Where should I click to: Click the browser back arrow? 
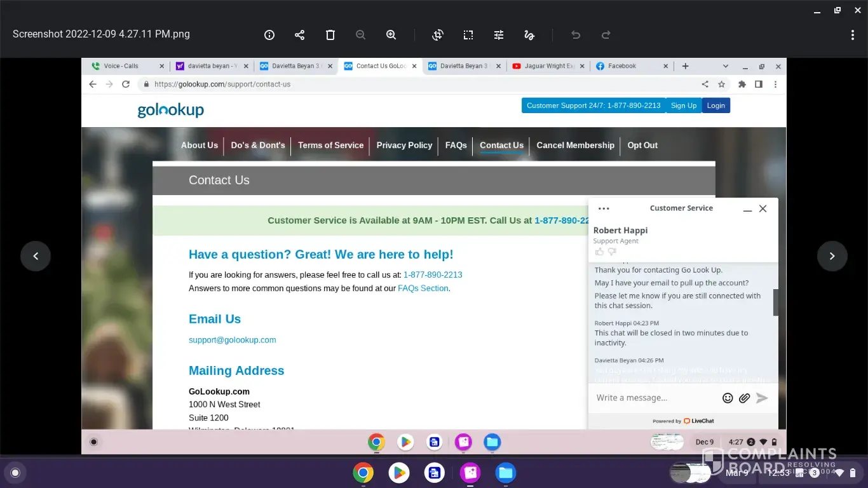pos(93,84)
